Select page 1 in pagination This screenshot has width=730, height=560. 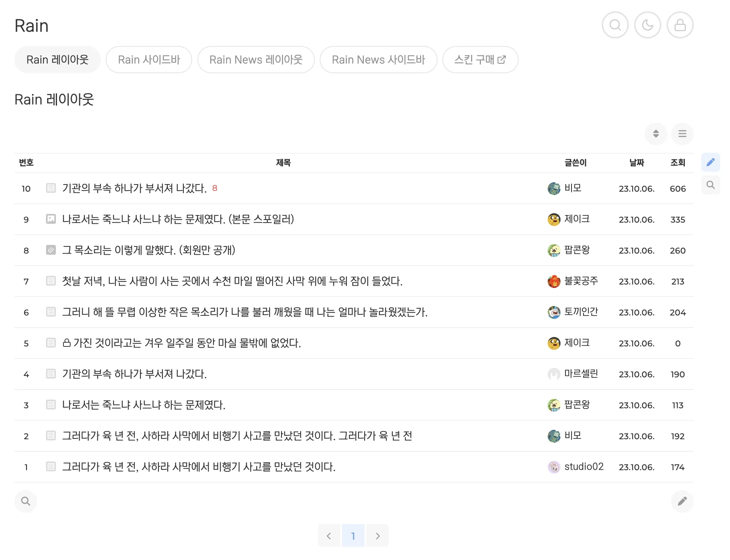[353, 535]
